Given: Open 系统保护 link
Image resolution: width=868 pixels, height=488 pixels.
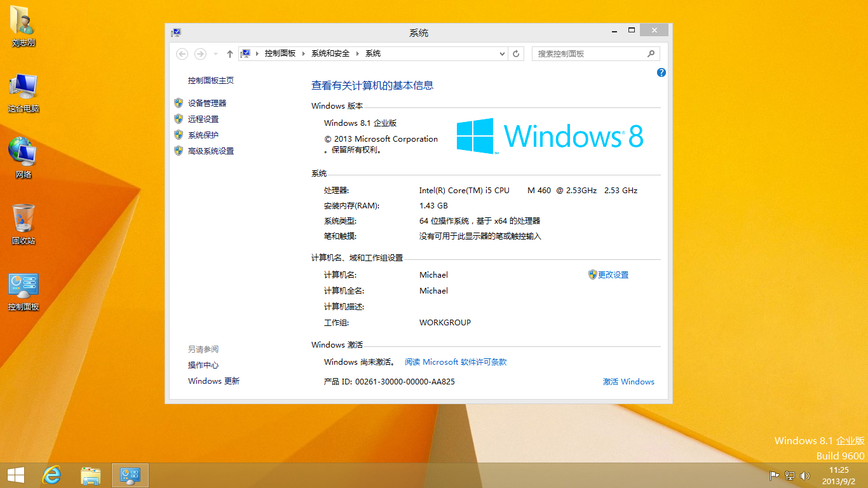Looking at the screenshot, I should coord(203,135).
